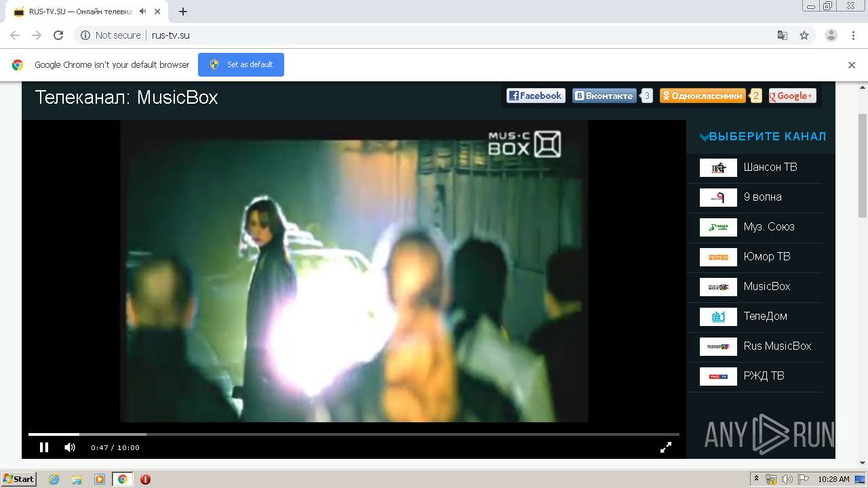Translate this page icon
The image size is (868, 488).
(x=782, y=35)
